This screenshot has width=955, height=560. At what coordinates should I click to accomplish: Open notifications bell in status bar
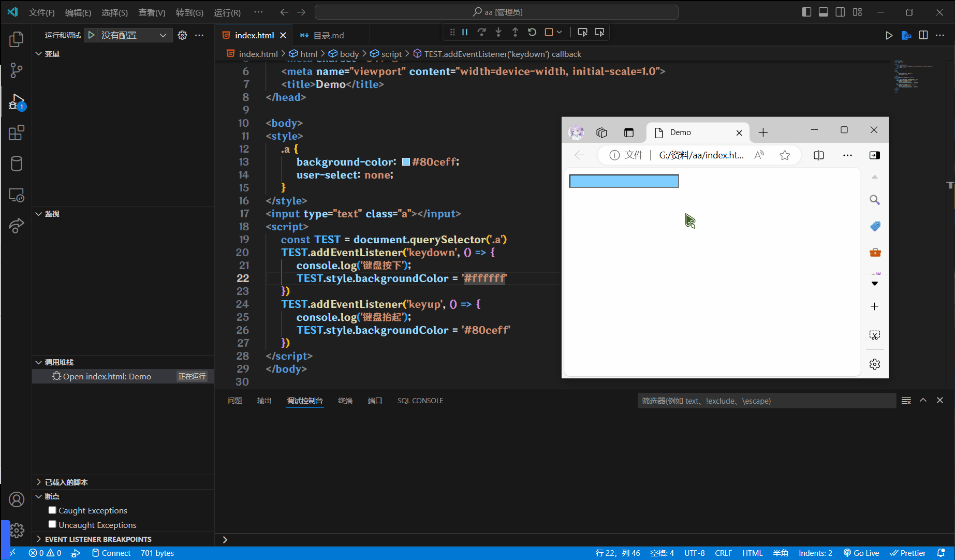[941, 553]
